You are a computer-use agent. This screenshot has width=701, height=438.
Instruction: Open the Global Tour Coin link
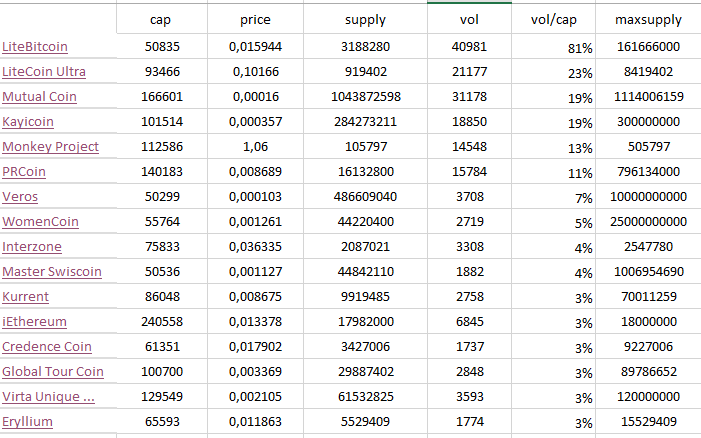click(53, 372)
